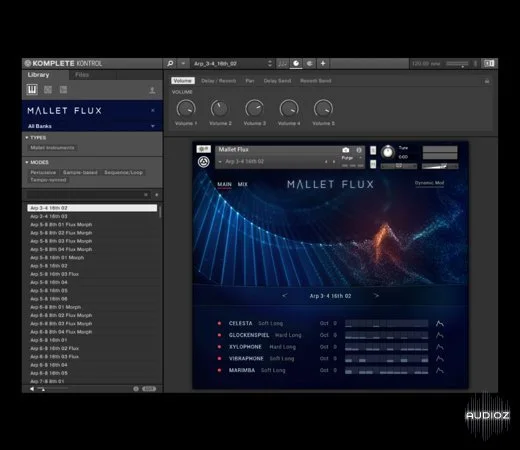Go to next preset with right arrow
Image resolution: width=520 pixels, height=450 pixels.
[376, 296]
